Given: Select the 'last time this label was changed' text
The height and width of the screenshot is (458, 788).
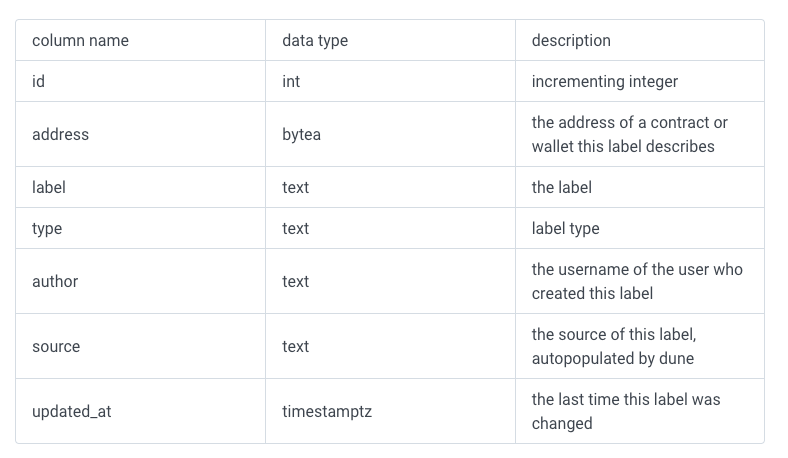Looking at the screenshot, I should pos(626,411).
